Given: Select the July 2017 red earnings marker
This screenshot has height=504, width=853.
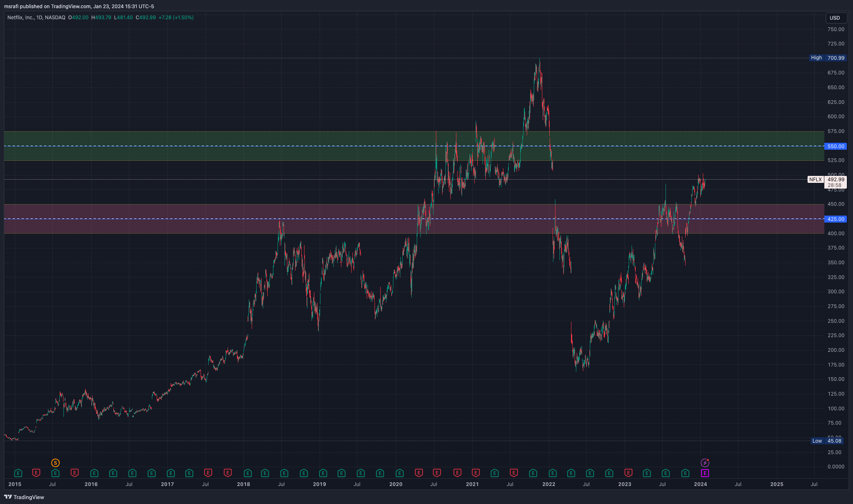Looking at the screenshot, I should click(208, 473).
